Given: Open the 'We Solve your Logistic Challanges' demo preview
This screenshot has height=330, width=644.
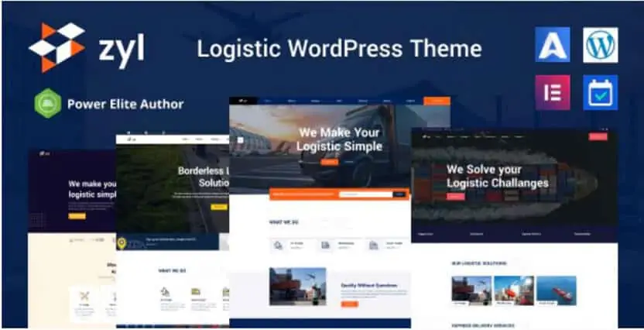Looking at the screenshot, I should [515, 228].
